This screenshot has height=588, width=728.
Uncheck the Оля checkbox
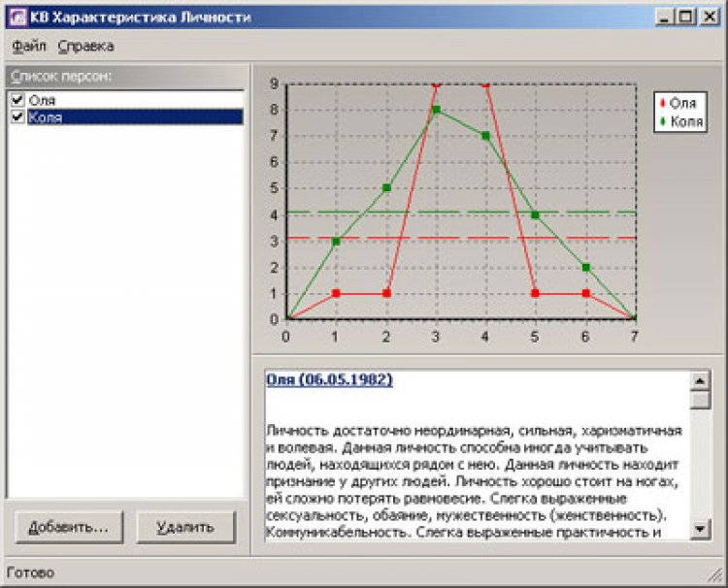(17, 100)
